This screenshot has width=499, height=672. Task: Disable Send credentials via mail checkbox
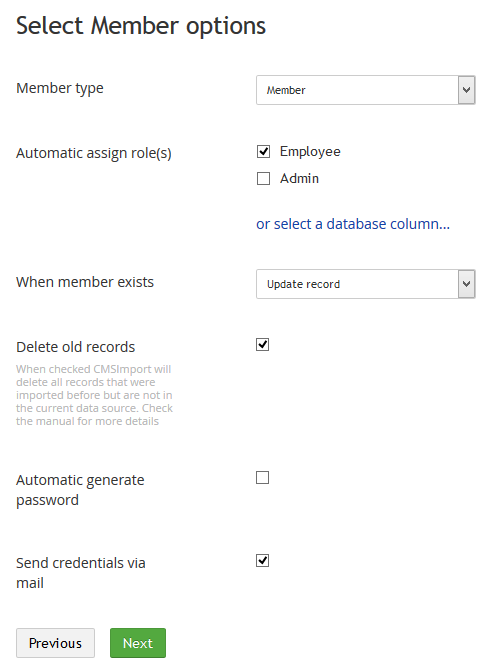point(262,561)
